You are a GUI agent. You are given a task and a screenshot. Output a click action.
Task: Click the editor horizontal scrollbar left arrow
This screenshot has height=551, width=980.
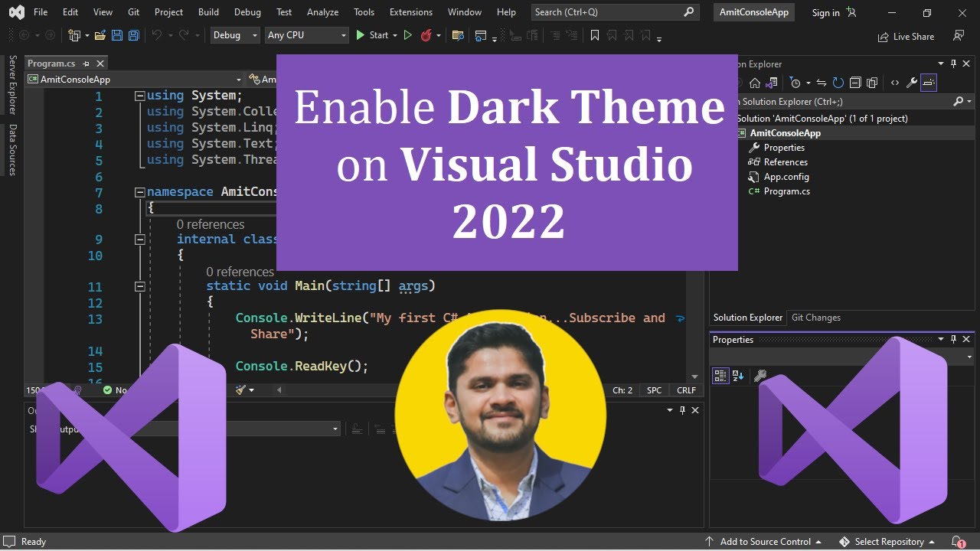coord(279,390)
